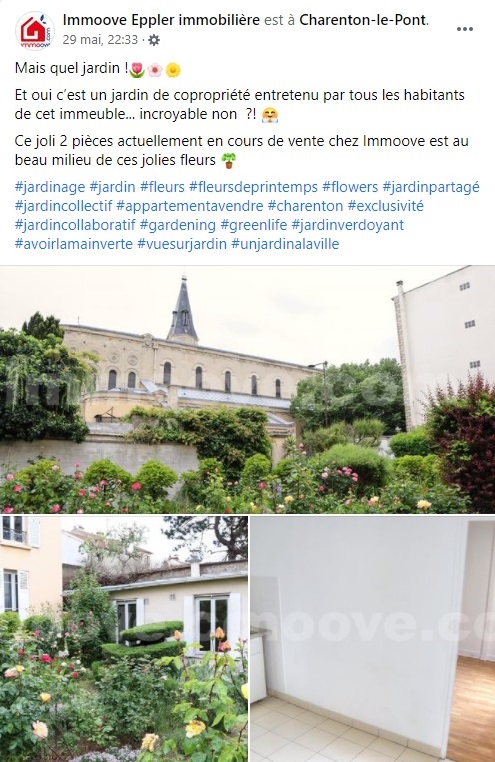Screen dimensions: 495x762
Task: Follow the #exclusivité hashtag
Action: 386,206
